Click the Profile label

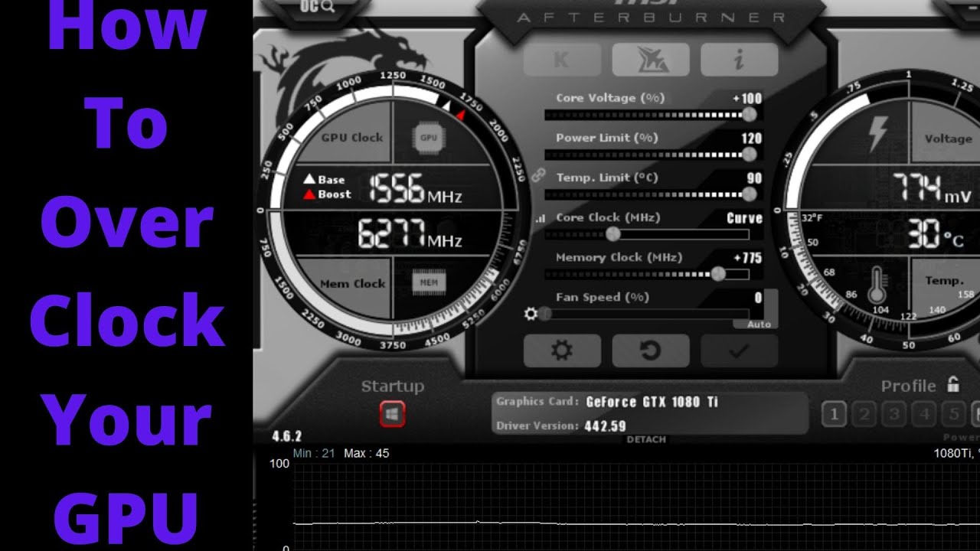point(909,386)
